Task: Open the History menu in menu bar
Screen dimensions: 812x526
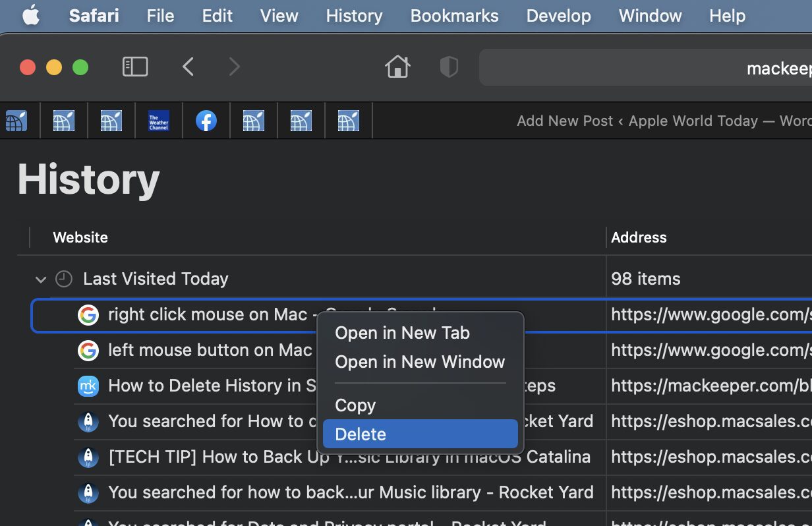Action: 354,16
